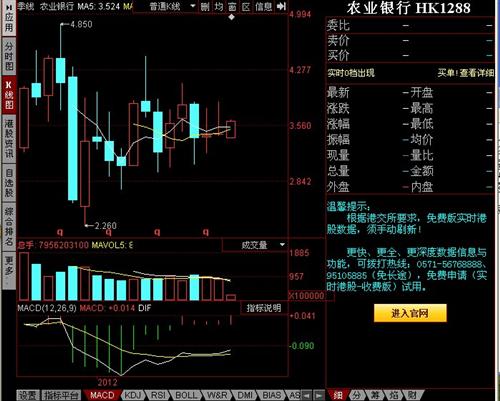Switch to the BOLL indicator tab
Screen dimensions: 500x401
[x=186, y=395]
